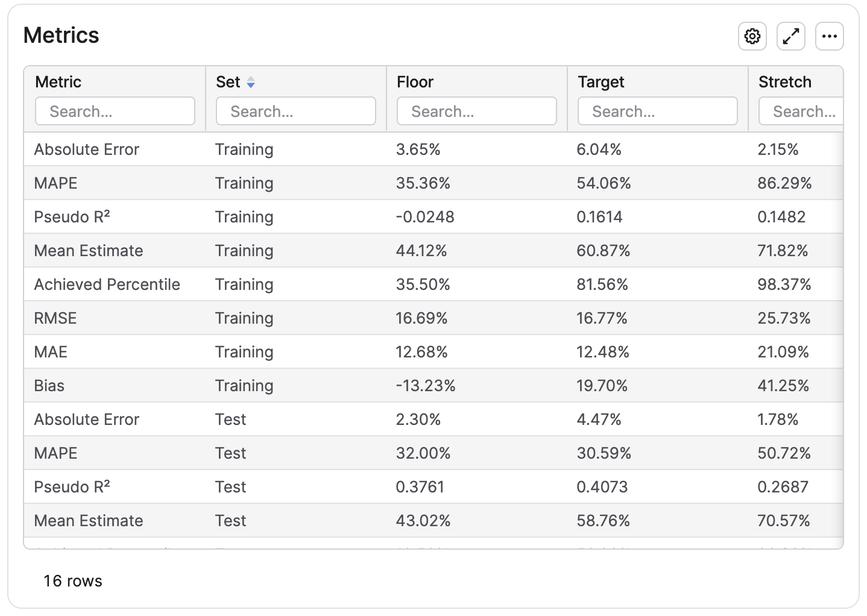
Task: Click the Stretch column header
Action: [785, 82]
